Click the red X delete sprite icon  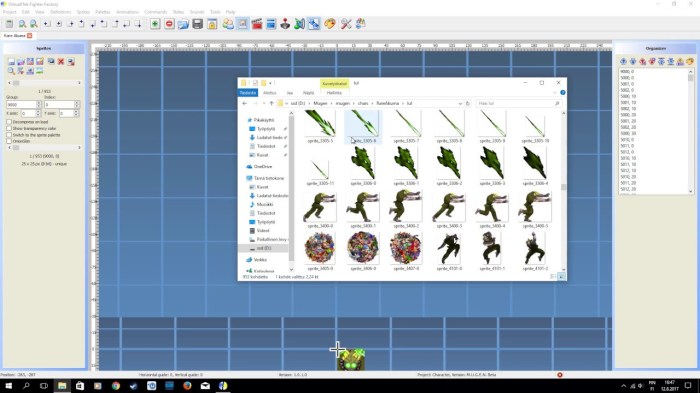click(x=61, y=62)
